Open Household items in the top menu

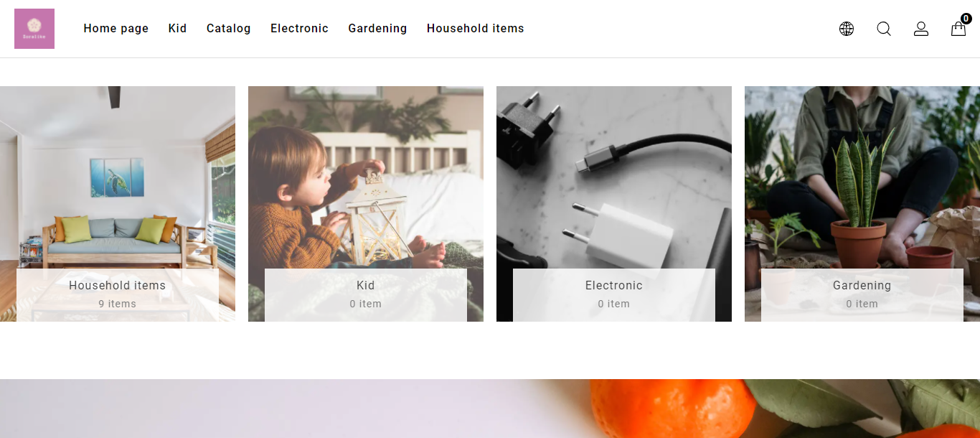tap(476, 29)
